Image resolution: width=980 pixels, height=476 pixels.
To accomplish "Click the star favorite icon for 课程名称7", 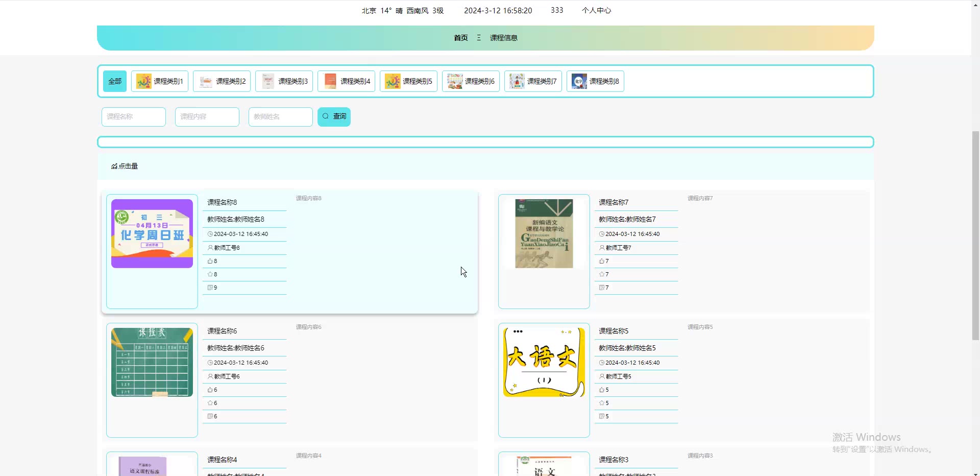I will [x=602, y=274].
